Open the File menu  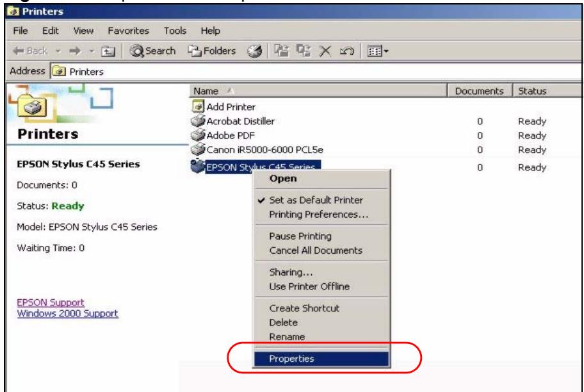tap(20, 31)
